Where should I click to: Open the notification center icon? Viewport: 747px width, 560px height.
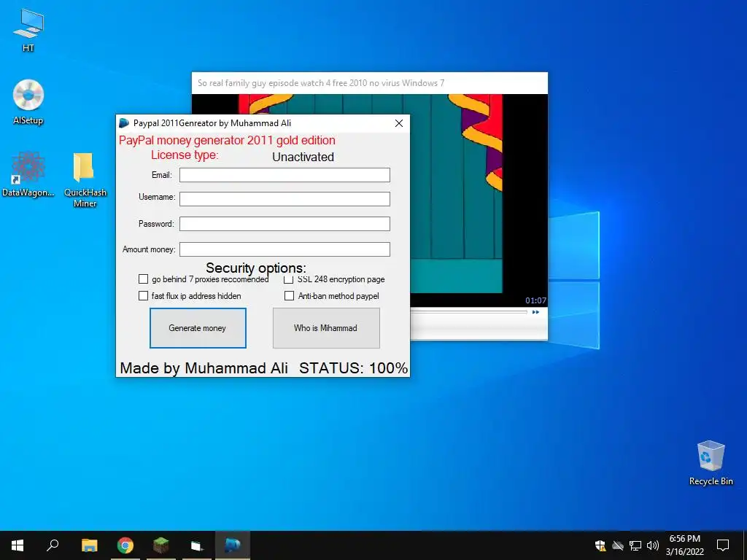pos(723,545)
